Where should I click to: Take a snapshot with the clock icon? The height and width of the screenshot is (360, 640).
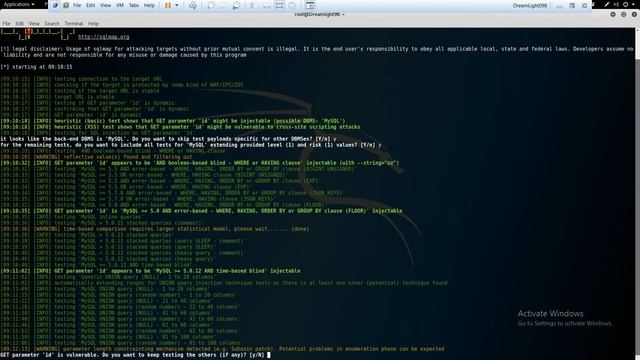[x=211, y=5]
